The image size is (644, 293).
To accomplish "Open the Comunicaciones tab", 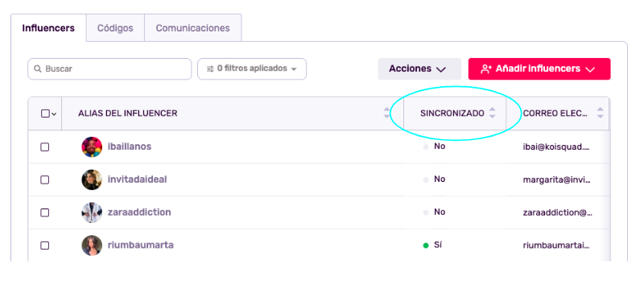I will pyautogui.click(x=192, y=28).
